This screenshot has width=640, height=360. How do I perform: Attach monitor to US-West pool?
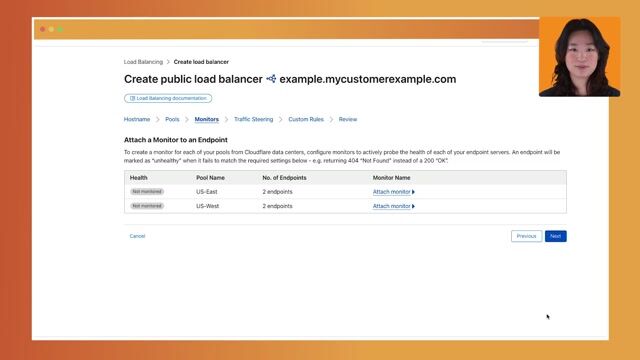tap(393, 206)
